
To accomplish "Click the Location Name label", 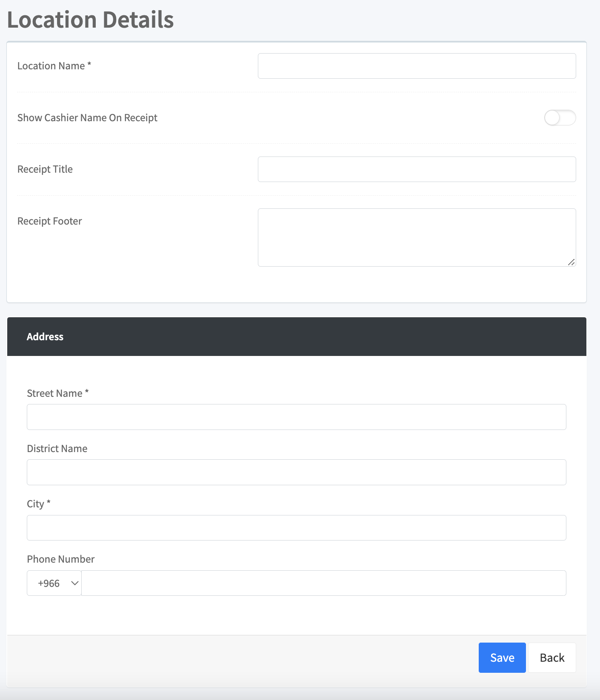I will pos(51,66).
